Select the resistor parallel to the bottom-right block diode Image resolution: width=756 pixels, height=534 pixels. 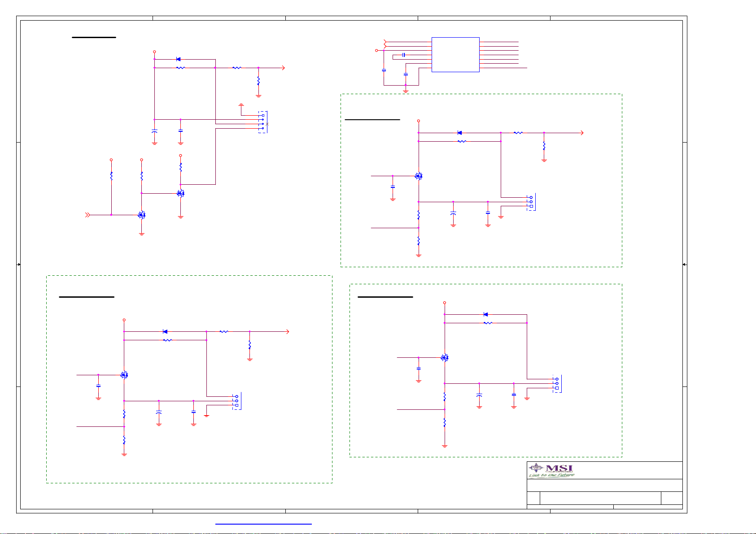[x=488, y=323]
